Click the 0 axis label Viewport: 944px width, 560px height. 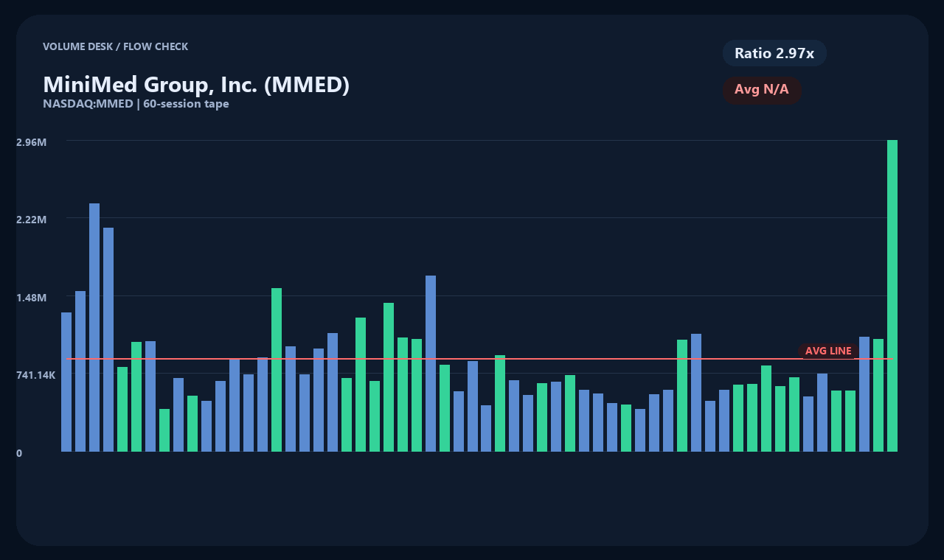click(x=19, y=453)
